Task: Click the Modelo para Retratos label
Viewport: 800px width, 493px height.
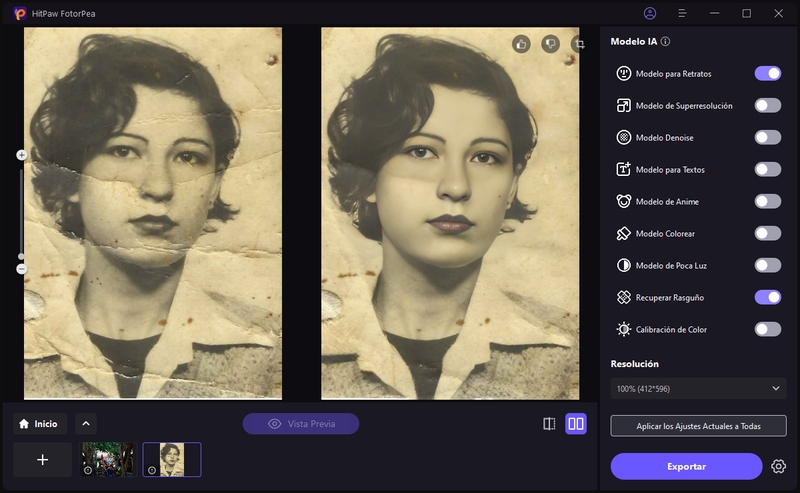Action: (673, 74)
